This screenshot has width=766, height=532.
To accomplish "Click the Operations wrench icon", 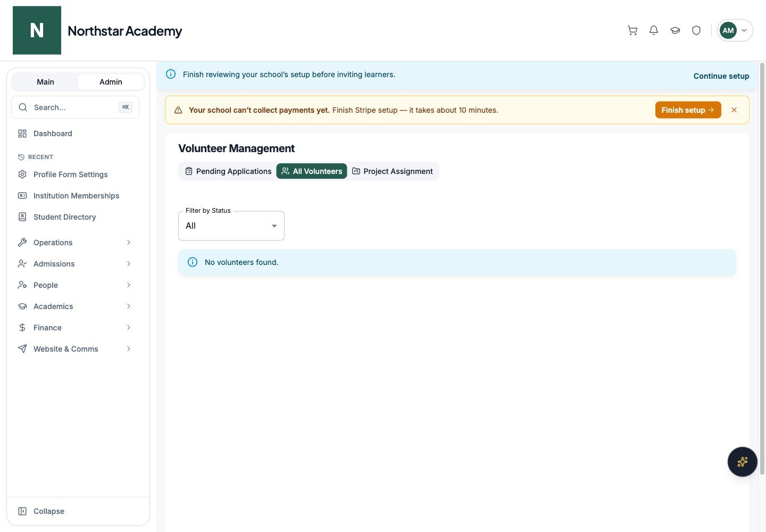I will click(22, 243).
